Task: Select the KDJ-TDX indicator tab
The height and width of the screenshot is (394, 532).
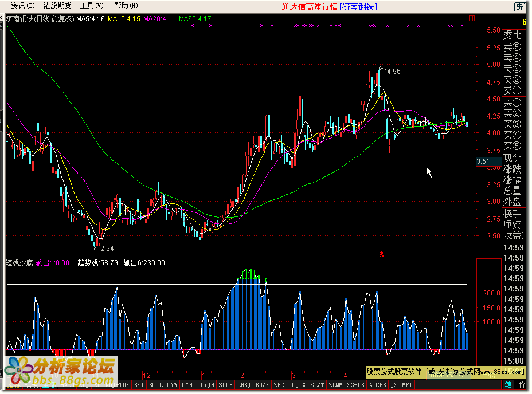Action: pos(118,385)
